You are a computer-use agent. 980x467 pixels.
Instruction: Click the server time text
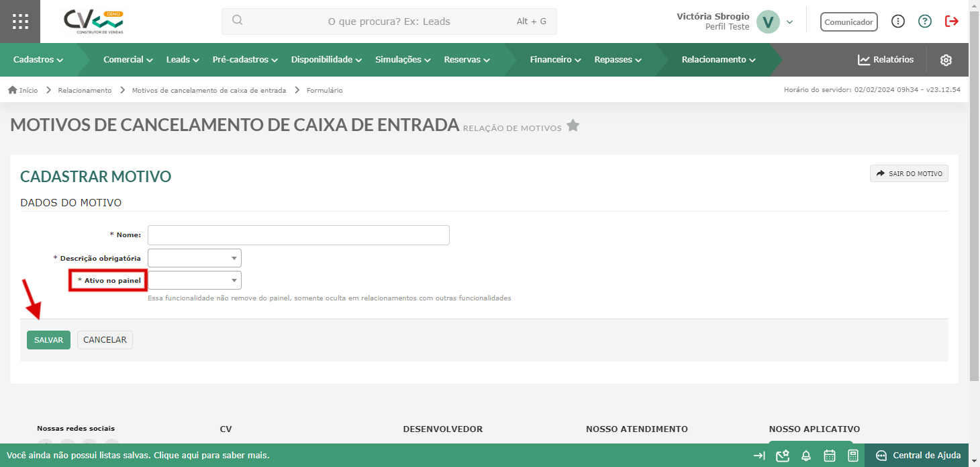[872, 90]
